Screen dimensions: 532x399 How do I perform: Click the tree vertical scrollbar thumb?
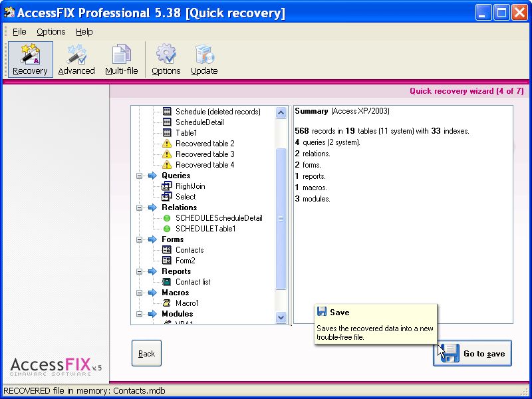(x=281, y=219)
